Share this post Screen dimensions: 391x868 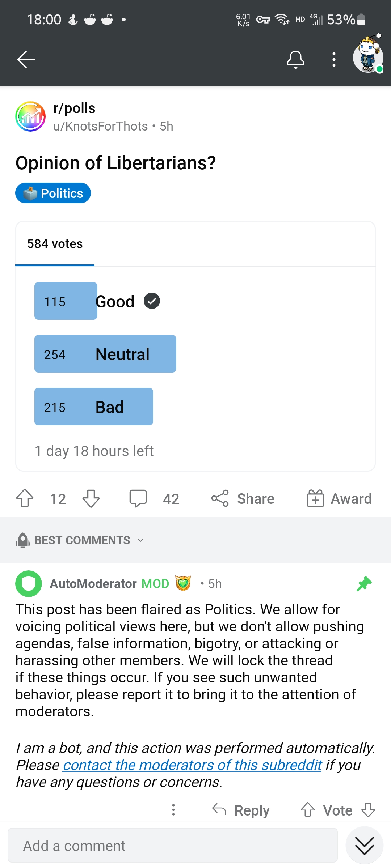coord(243,498)
